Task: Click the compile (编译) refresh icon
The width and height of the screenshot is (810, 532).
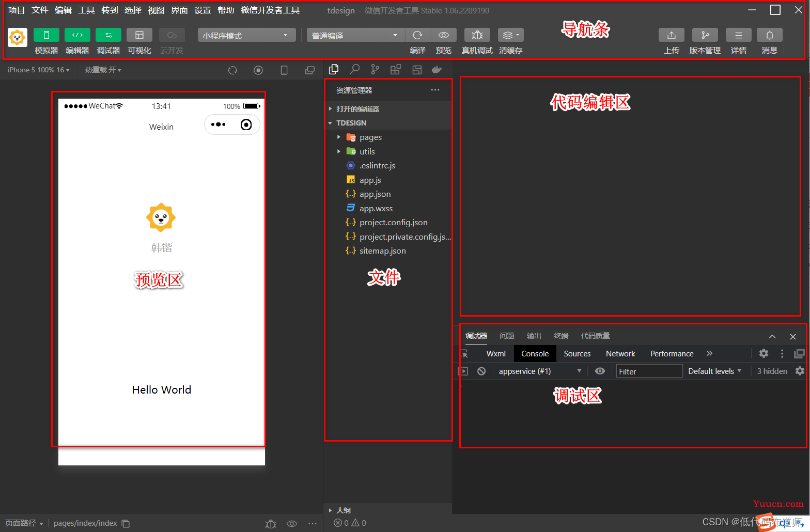Action: coord(418,35)
